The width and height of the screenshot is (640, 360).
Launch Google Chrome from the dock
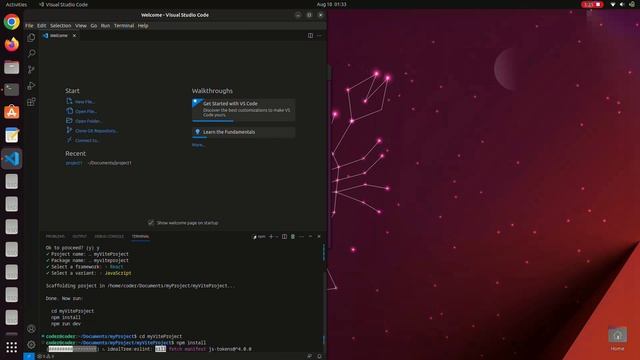point(11,22)
